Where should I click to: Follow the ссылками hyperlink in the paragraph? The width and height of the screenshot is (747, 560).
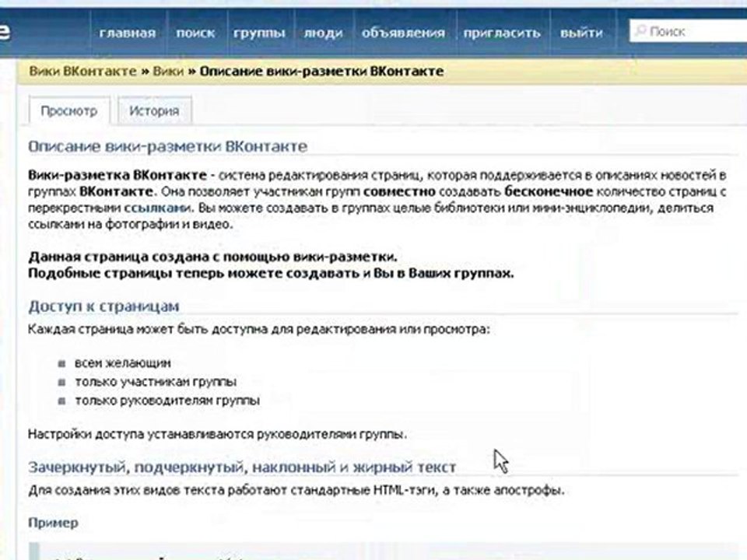pyautogui.click(x=157, y=208)
